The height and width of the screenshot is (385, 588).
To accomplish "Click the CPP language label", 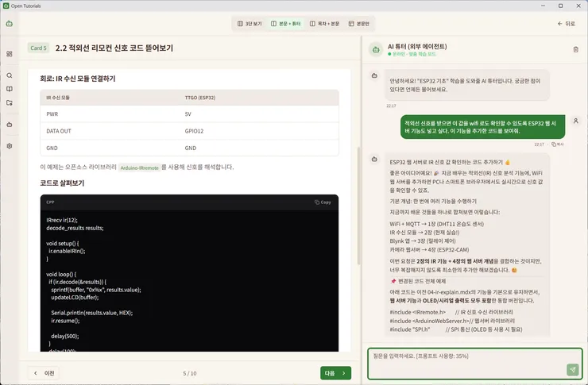I will [50, 202].
